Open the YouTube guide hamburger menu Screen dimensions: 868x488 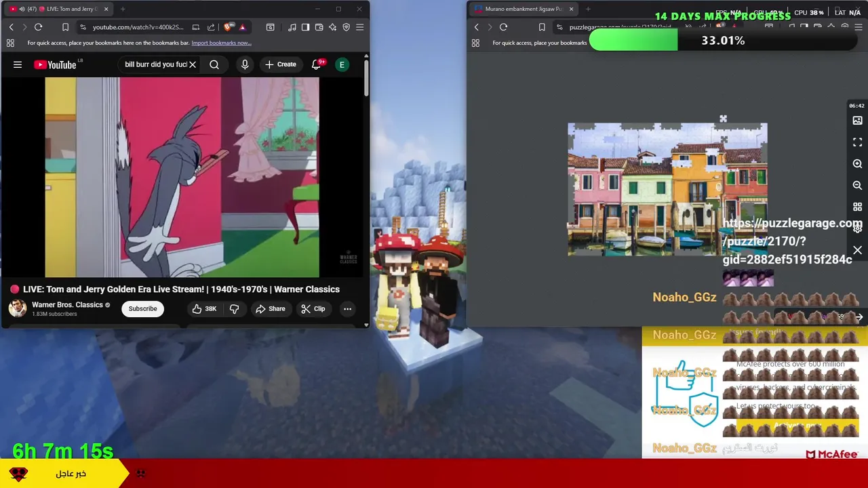(18, 64)
